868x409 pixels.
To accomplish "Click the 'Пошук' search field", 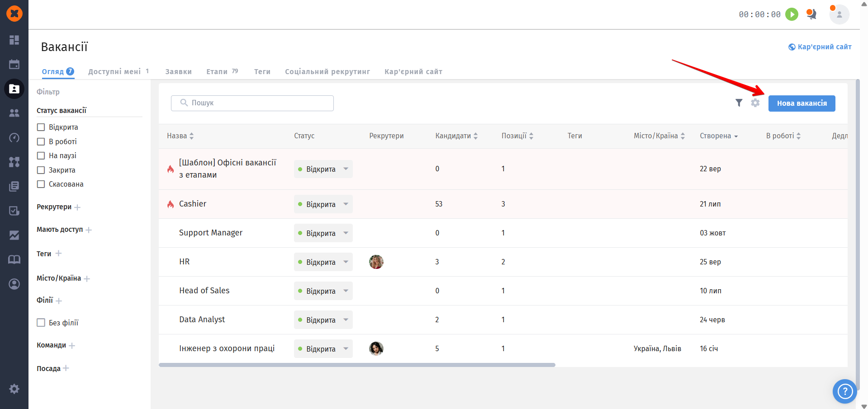I will (252, 103).
